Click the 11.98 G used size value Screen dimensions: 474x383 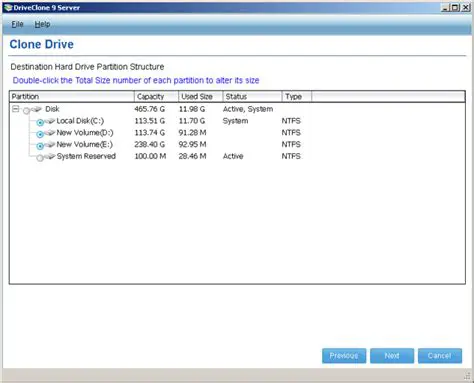coord(192,109)
